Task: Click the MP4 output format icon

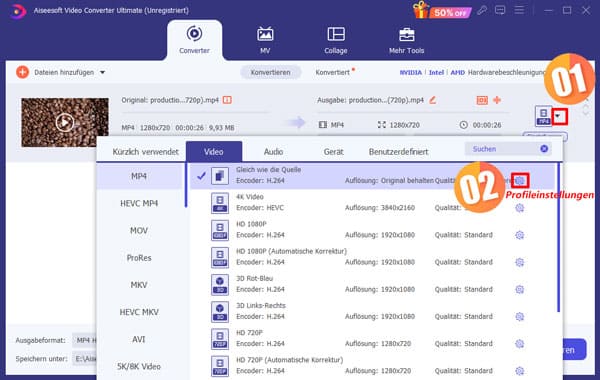Action: 543,116
